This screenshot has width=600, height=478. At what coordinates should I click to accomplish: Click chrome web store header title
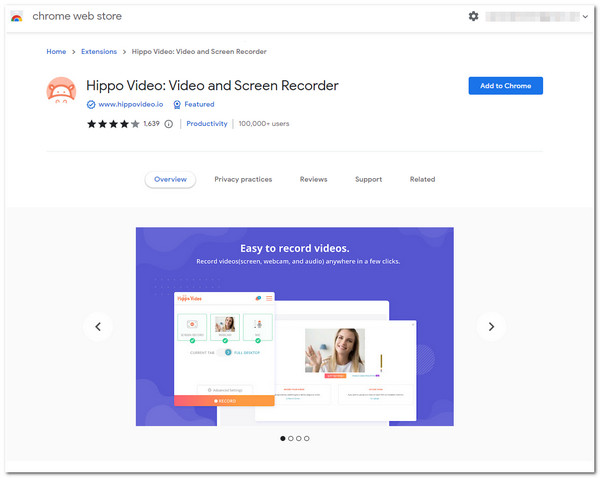pos(77,16)
